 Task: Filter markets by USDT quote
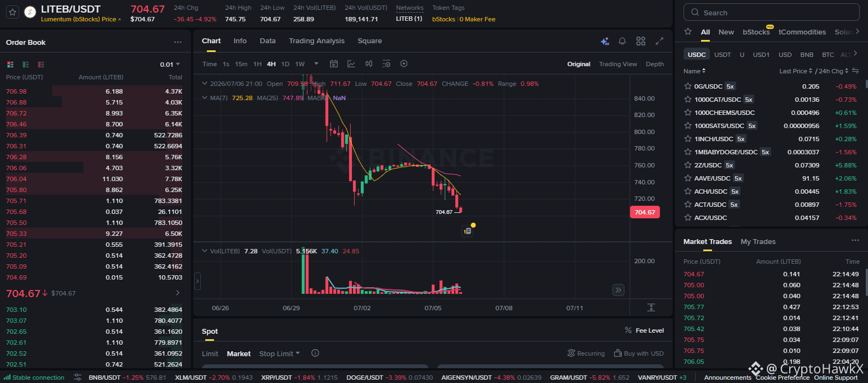tap(722, 55)
